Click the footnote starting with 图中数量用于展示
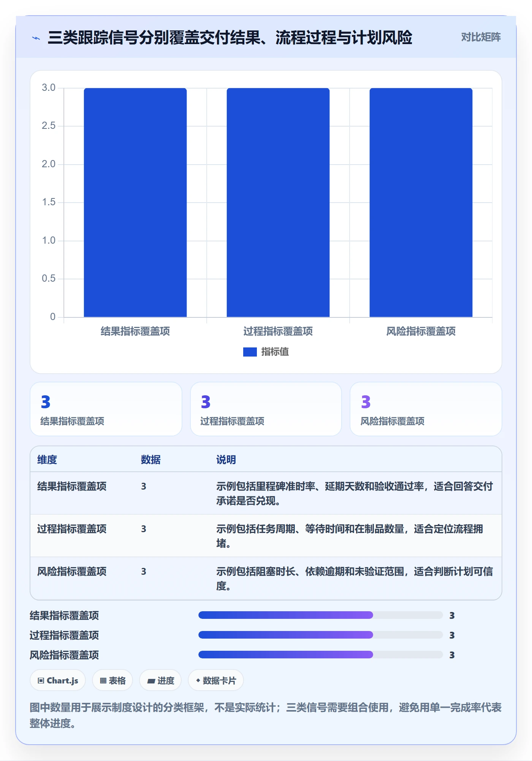The image size is (532, 761). point(266,715)
